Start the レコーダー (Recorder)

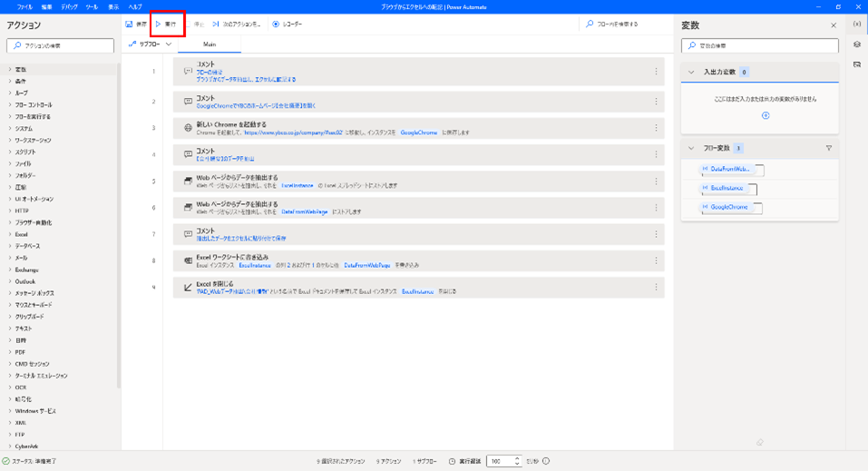(x=288, y=24)
